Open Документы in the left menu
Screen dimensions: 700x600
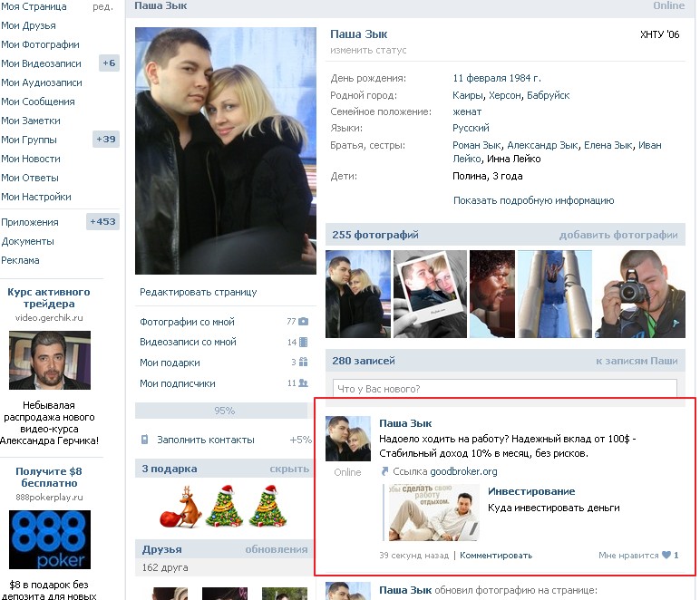pos(28,241)
